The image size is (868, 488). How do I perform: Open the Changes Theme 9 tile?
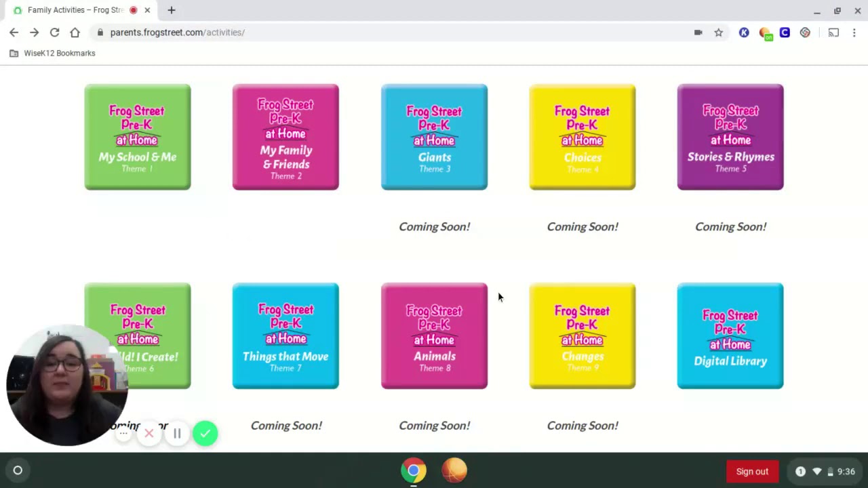pos(583,336)
